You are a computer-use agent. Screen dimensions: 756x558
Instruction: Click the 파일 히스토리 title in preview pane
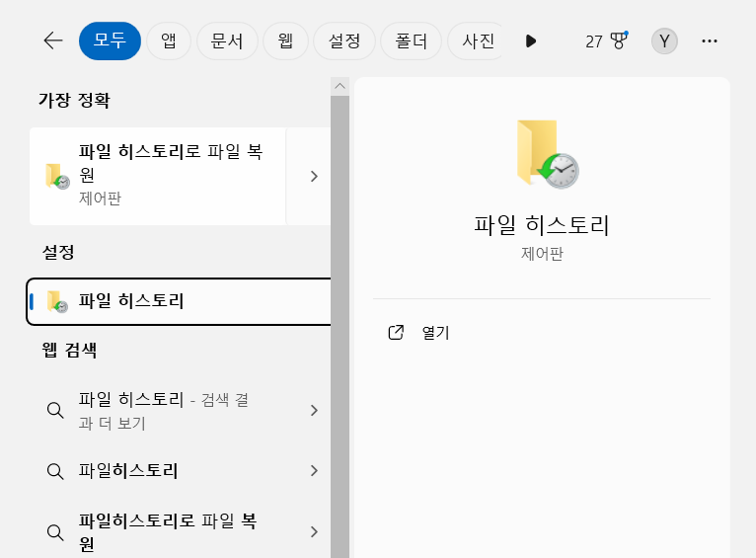tap(542, 225)
